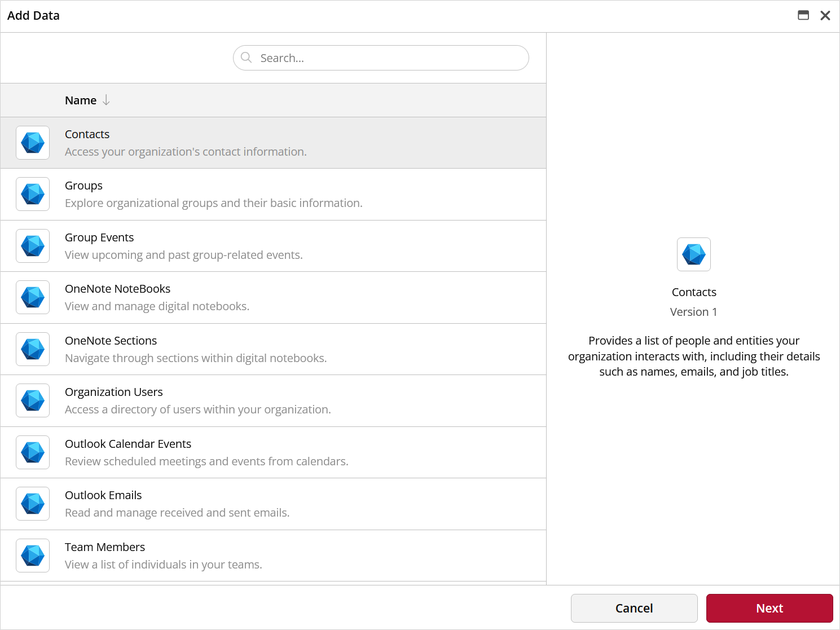Click the Organization Users icon

click(33, 400)
